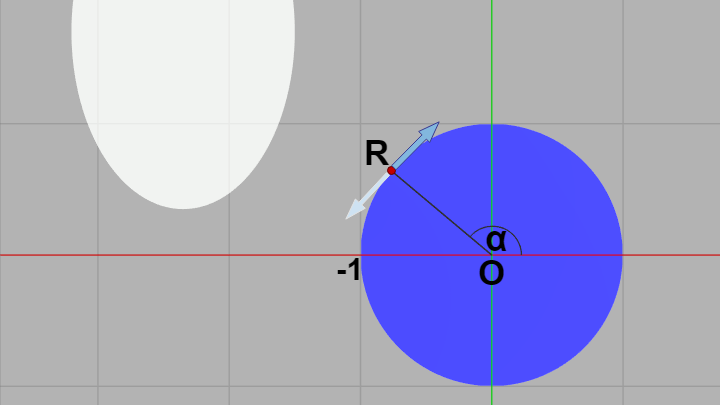This screenshot has width=721, height=406.
Task: Click the -1 axis label
Action: point(349,270)
